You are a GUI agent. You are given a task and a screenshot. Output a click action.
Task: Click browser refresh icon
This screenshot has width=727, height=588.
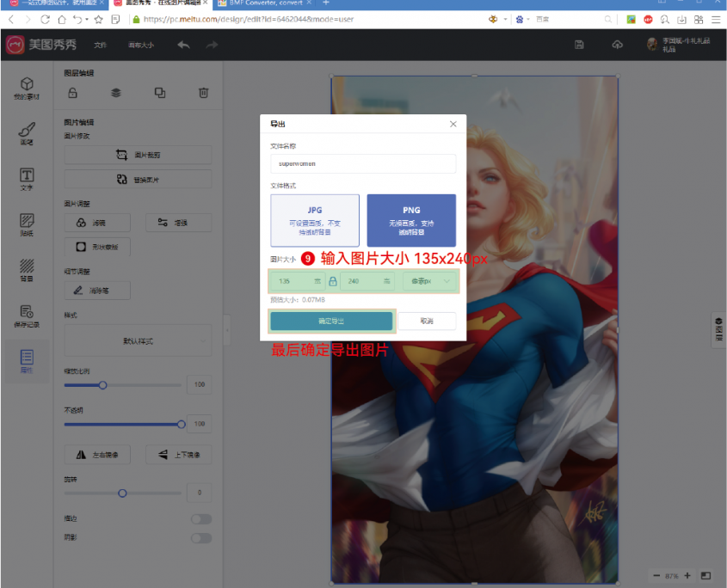[x=45, y=20]
